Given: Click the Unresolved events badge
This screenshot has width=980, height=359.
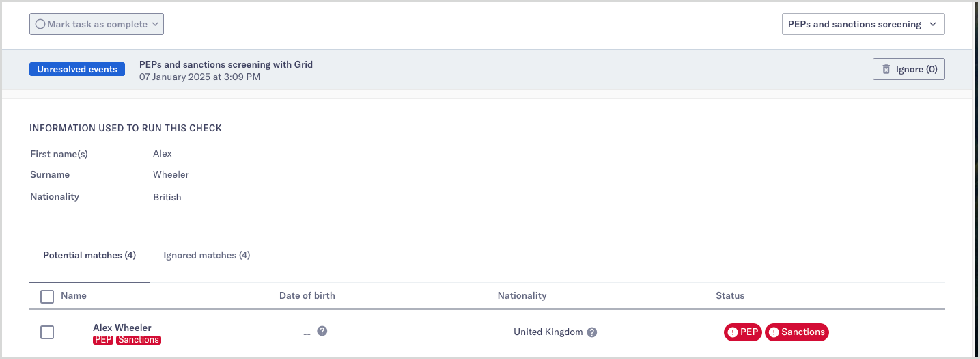Looking at the screenshot, I should pyautogui.click(x=77, y=69).
